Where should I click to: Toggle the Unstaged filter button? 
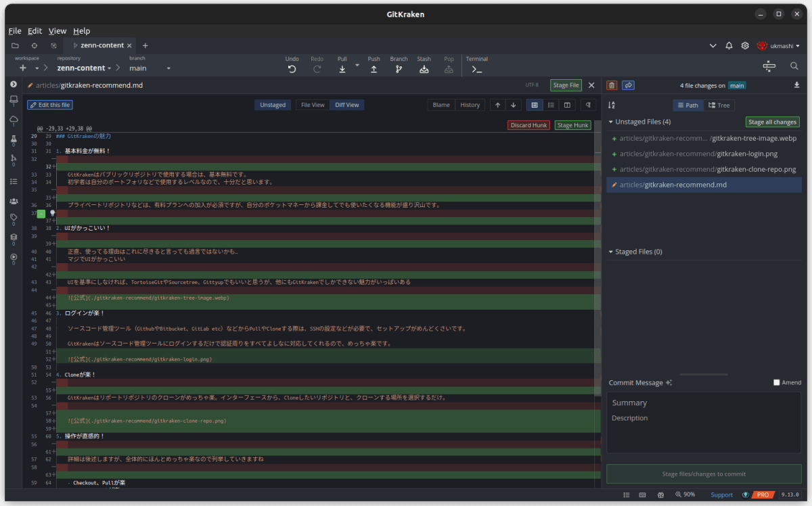click(x=273, y=105)
